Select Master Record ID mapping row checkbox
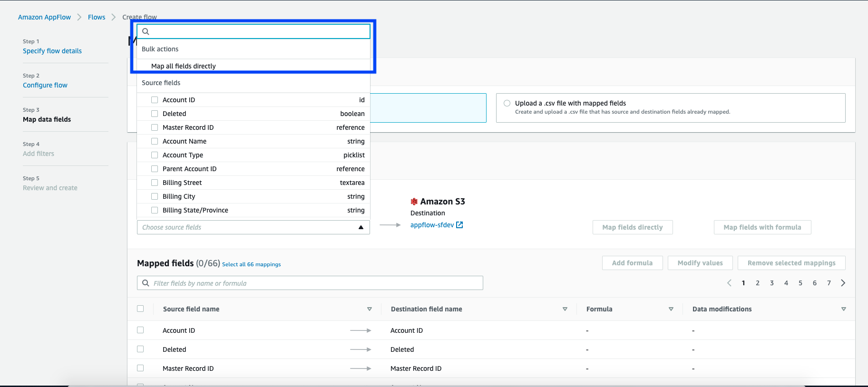The image size is (868, 387). [x=140, y=368]
